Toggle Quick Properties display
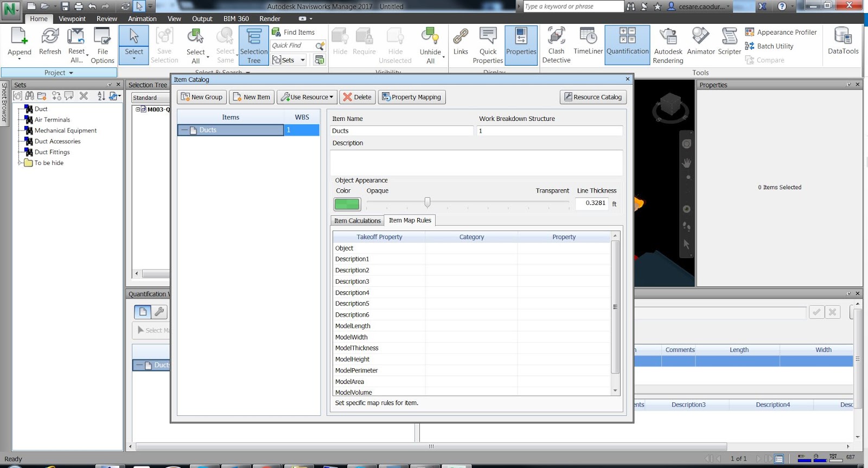The image size is (868, 468). [488, 46]
